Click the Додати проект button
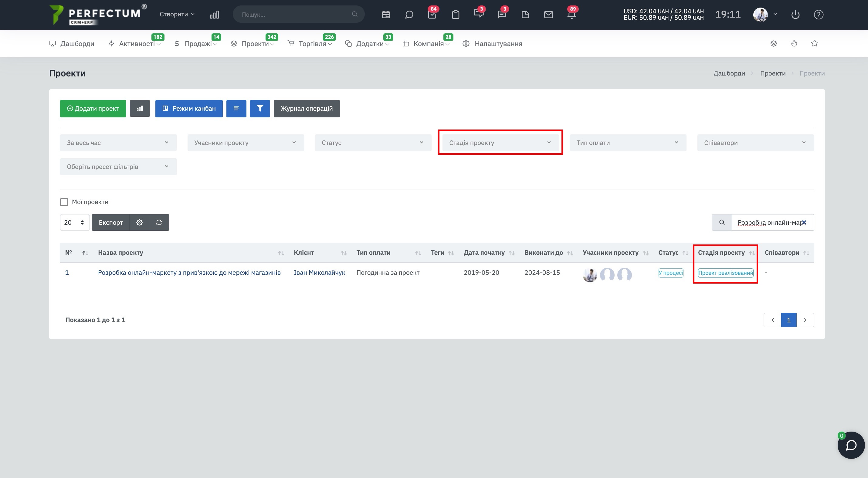 pos(93,108)
